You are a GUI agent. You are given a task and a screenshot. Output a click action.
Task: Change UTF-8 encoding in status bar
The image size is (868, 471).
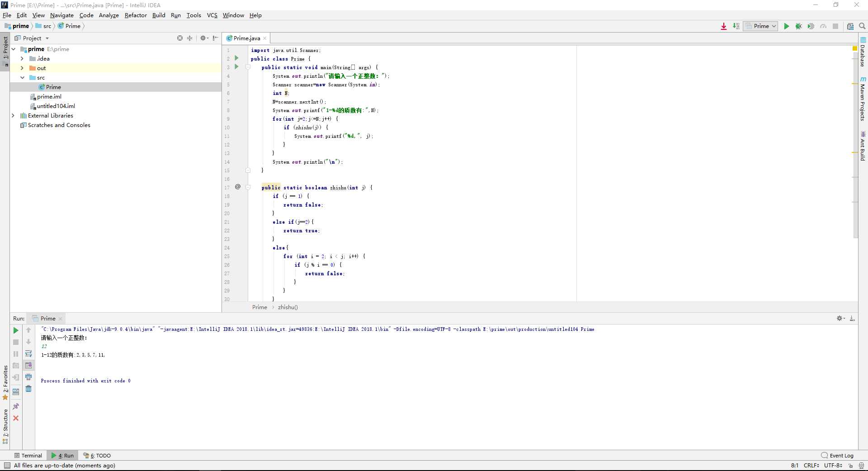[833, 466]
